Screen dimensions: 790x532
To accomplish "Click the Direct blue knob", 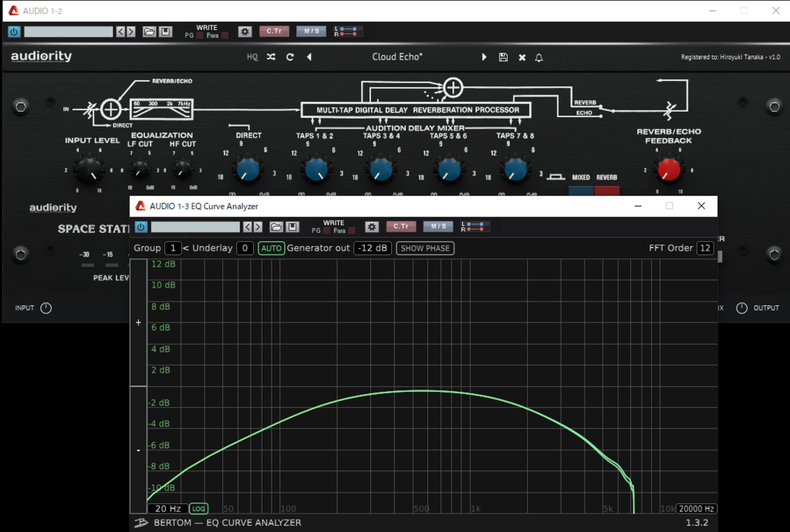I will click(x=248, y=170).
